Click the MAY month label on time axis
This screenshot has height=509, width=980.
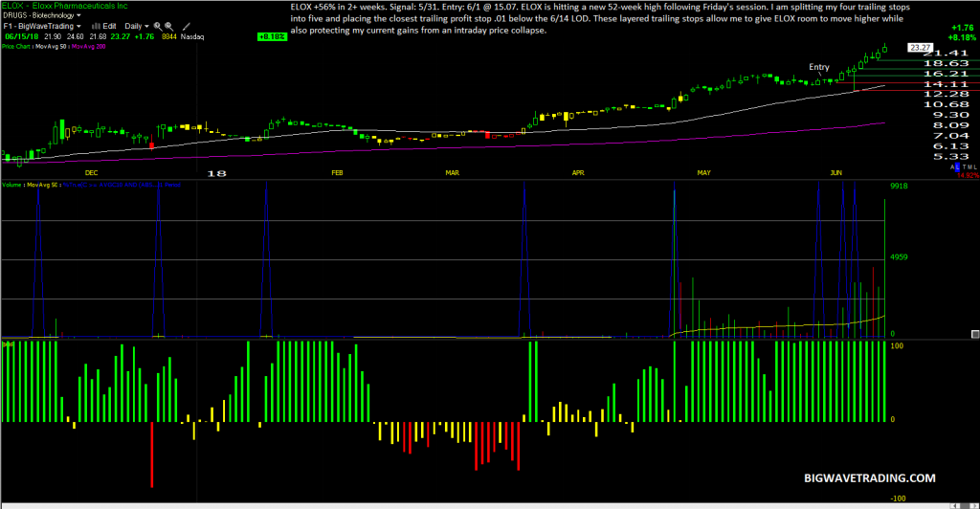[x=703, y=172]
